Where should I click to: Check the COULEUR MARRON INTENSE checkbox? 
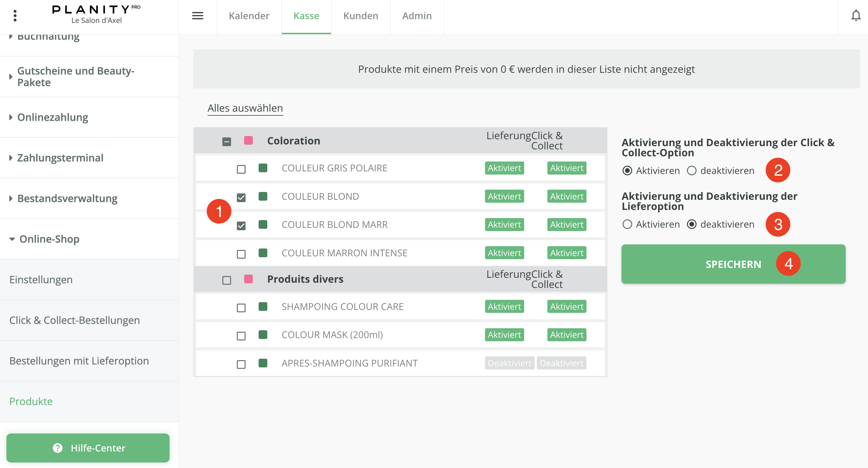click(241, 253)
